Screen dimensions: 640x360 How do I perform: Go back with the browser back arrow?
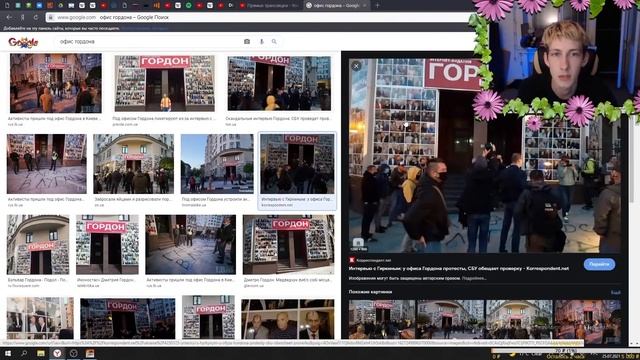9,18
